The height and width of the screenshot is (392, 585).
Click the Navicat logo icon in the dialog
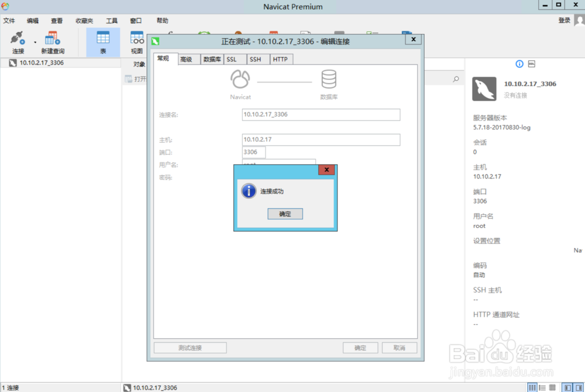(240, 79)
